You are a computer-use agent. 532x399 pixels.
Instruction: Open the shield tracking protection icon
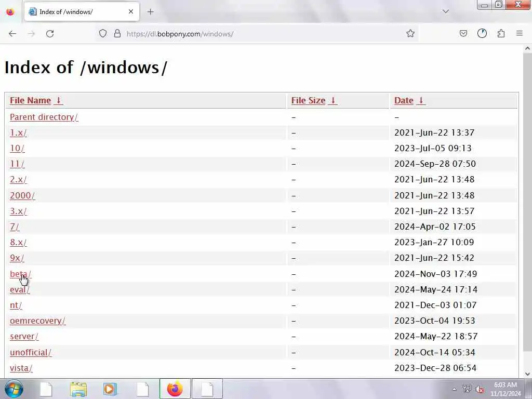point(103,34)
